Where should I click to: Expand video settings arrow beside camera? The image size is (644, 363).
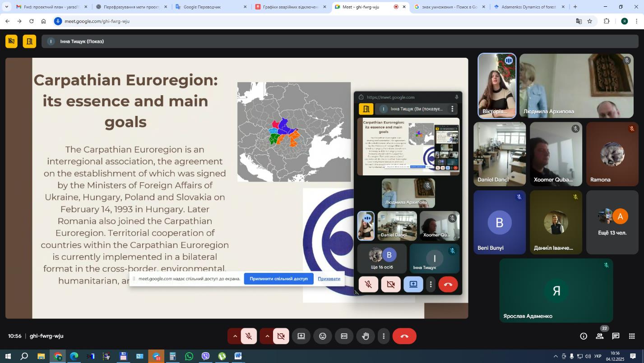coord(267,336)
